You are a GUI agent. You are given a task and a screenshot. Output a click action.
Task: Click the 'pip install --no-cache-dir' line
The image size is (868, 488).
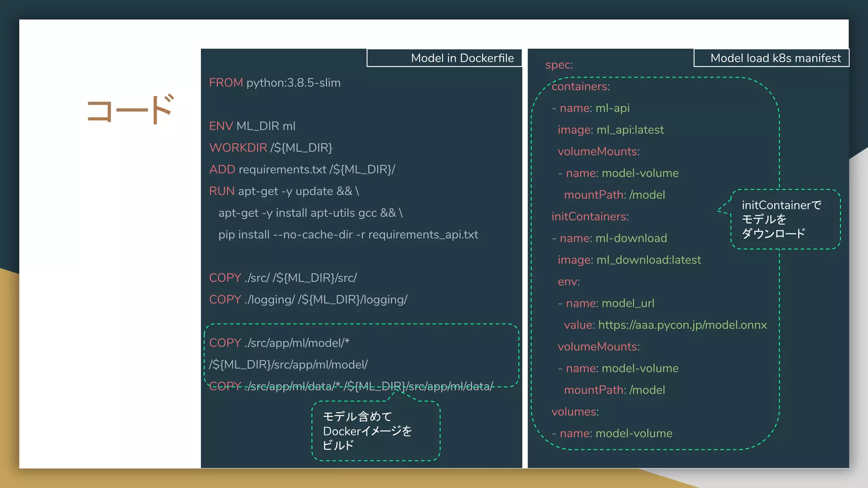(348, 235)
